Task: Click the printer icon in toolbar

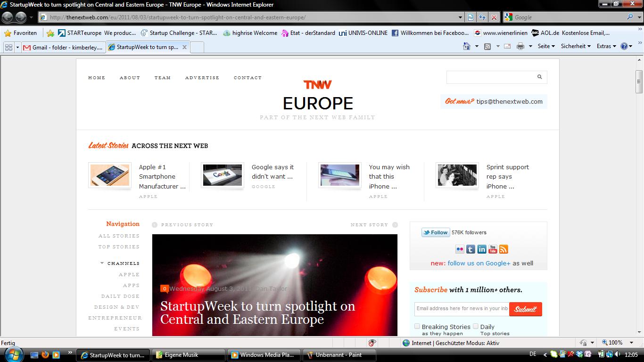Action: pyautogui.click(x=520, y=46)
